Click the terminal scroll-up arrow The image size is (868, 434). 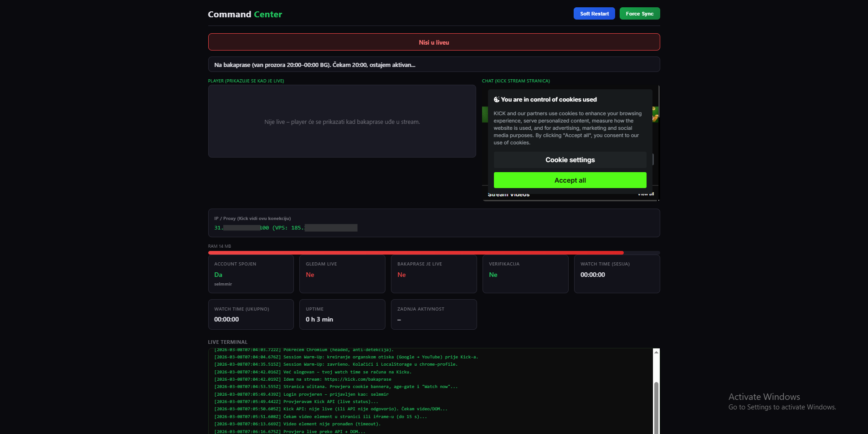[656, 352]
